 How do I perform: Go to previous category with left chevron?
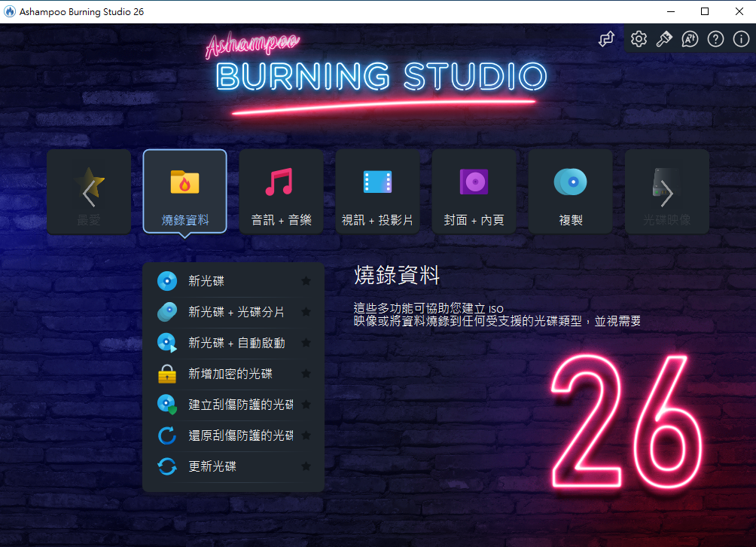[89, 194]
